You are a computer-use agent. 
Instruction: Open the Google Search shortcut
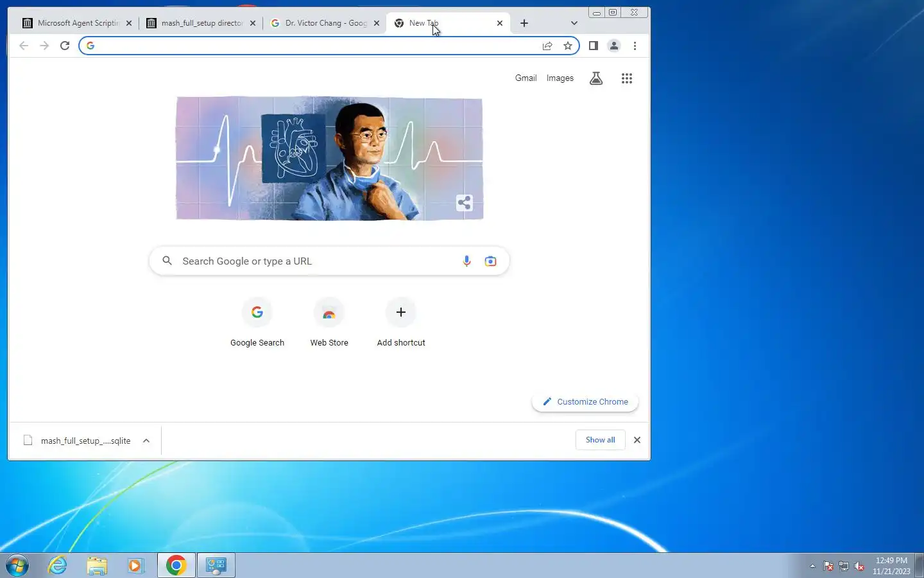(x=257, y=323)
